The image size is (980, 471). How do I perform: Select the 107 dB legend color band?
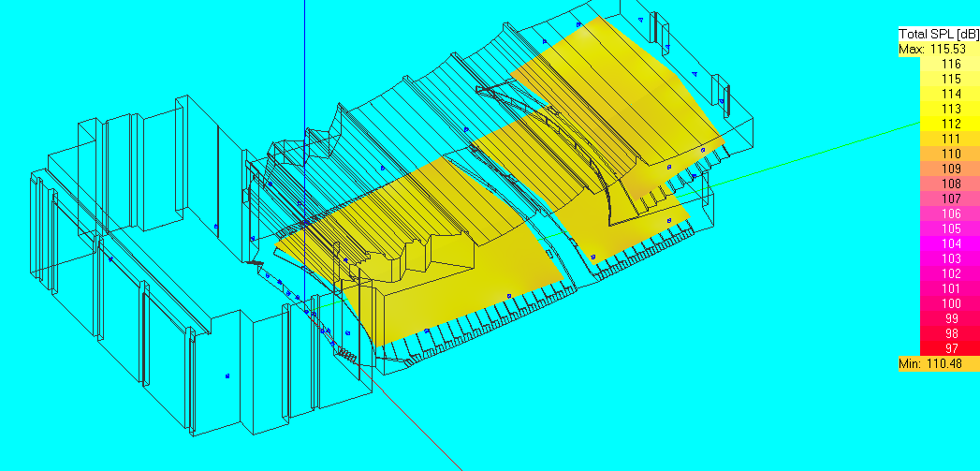950,199
